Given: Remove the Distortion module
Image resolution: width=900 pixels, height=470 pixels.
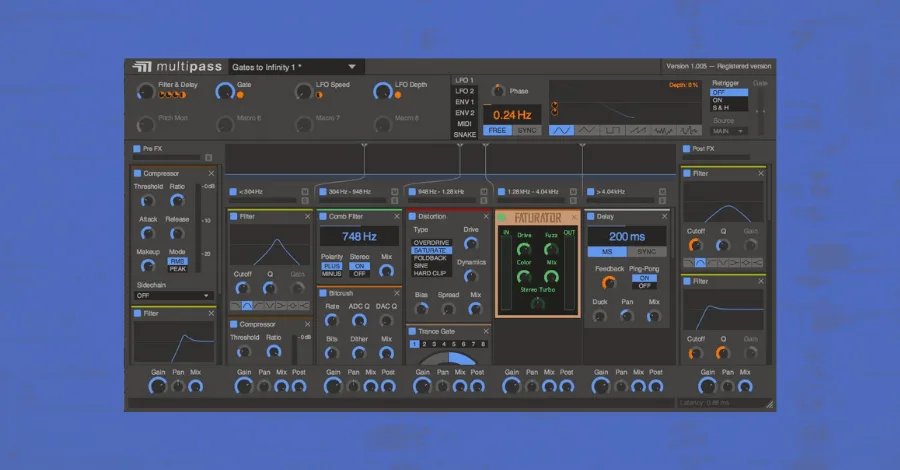Looking at the screenshot, I should coord(486,216).
